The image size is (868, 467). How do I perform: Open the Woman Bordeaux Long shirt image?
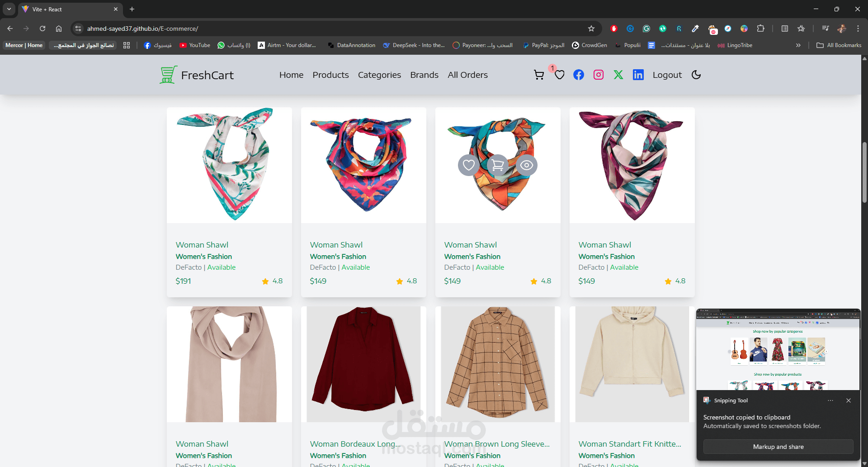click(363, 364)
